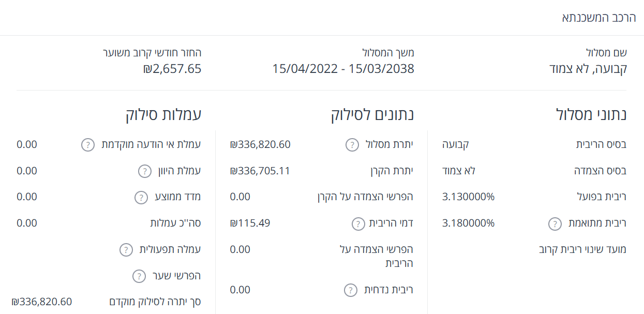Select the נתוני מסלול section heading
Viewport: 644px width, 314px height.
pyautogui.click(x=591, y=114)
